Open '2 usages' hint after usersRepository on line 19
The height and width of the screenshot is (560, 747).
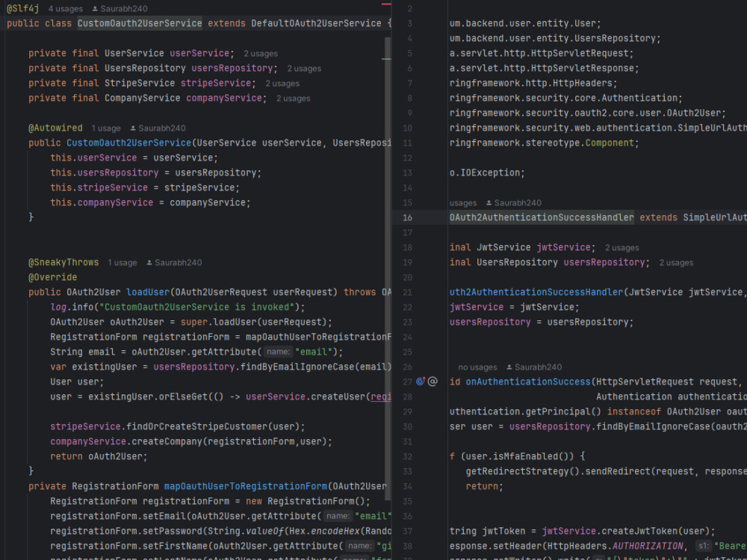(x=676, y=263)
